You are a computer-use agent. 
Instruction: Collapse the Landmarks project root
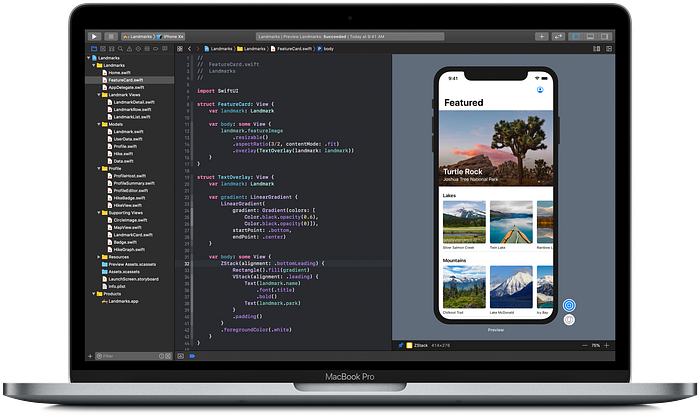88,58
